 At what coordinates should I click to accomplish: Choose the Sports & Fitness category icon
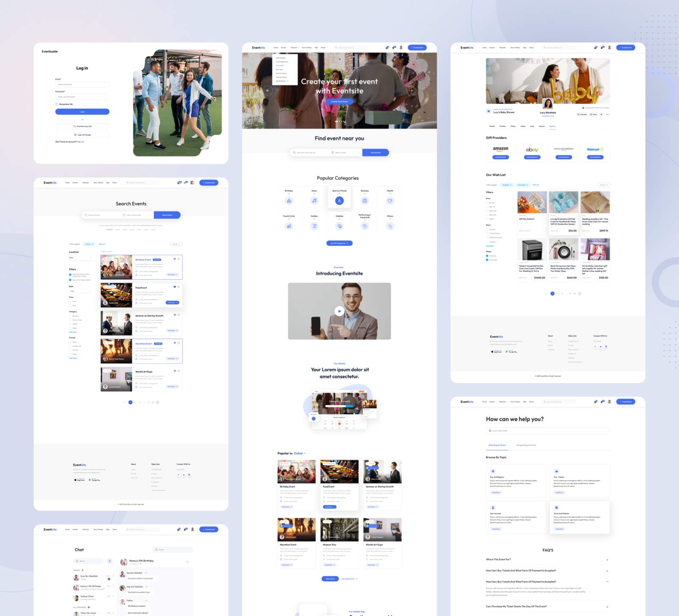[x=339, y=201]
